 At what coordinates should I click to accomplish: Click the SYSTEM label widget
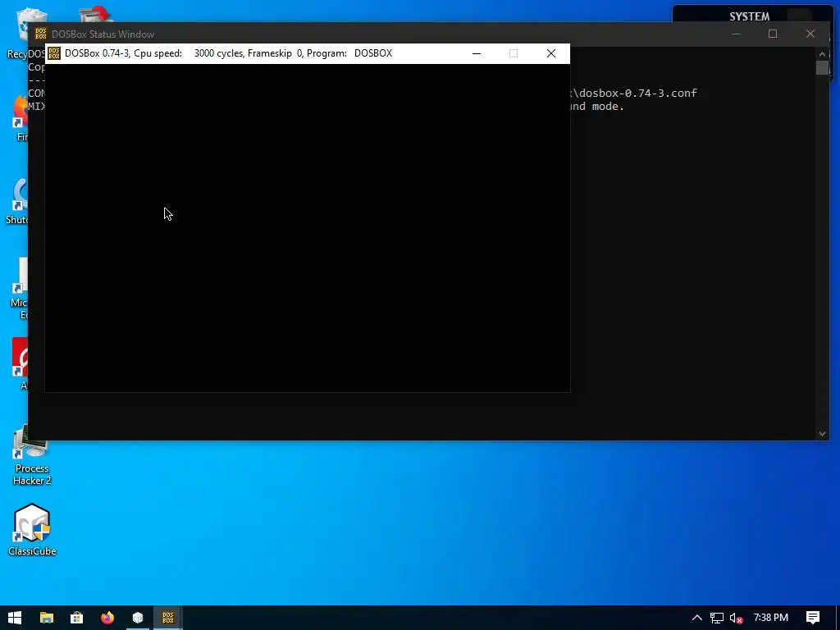(x=750, y=16)
